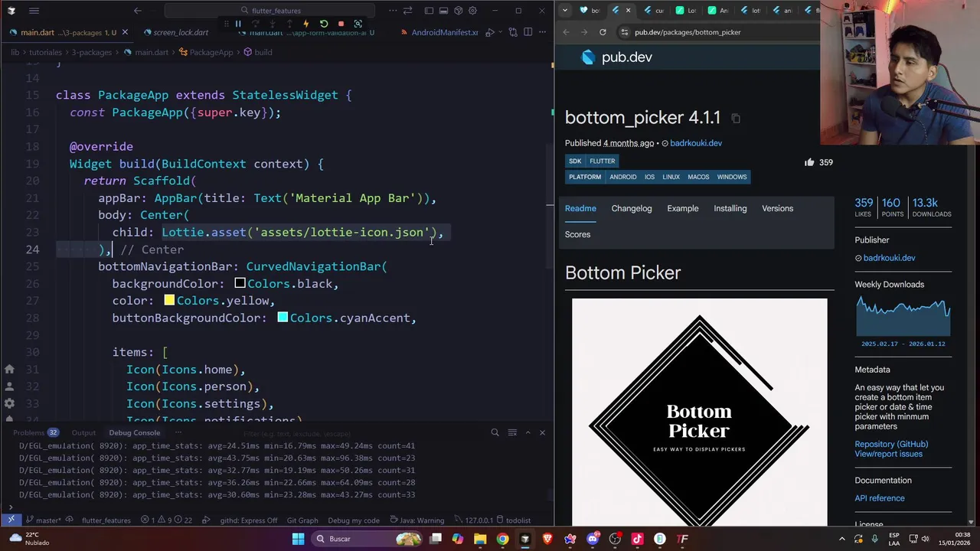
Task: Click the hot reload lightning bolt icon
Action: pos(306,24)
